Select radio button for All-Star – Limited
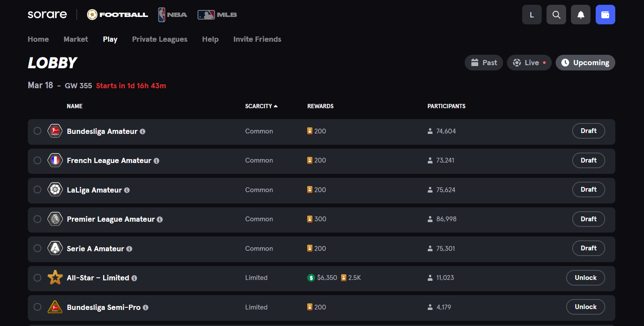This screenshot has width=644, height=326. pyautogui.click(x=37, y=278)
